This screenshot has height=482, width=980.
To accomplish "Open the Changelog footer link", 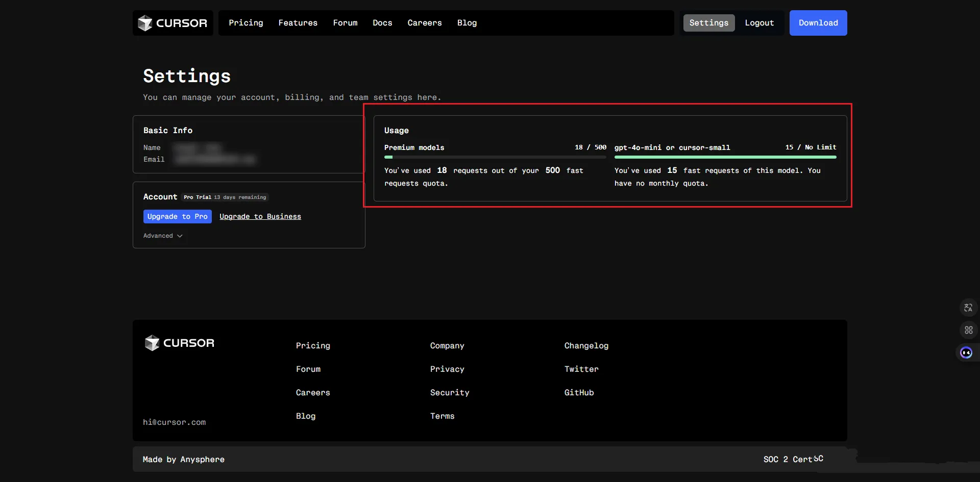I will [586, 345].
